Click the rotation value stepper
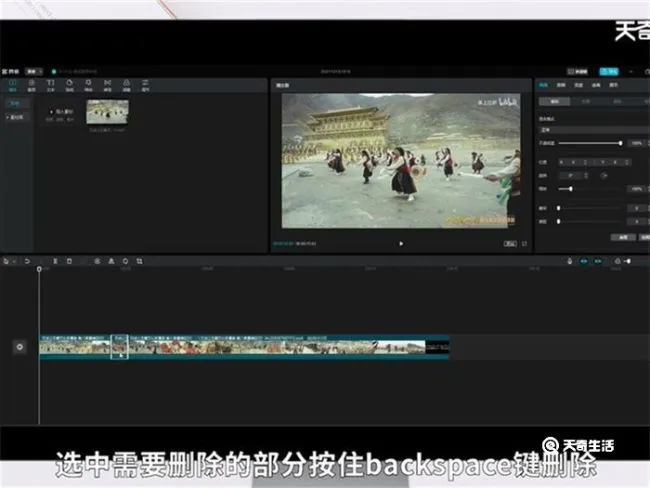This screenshot has height=488, width=650. tap(586, 176)
